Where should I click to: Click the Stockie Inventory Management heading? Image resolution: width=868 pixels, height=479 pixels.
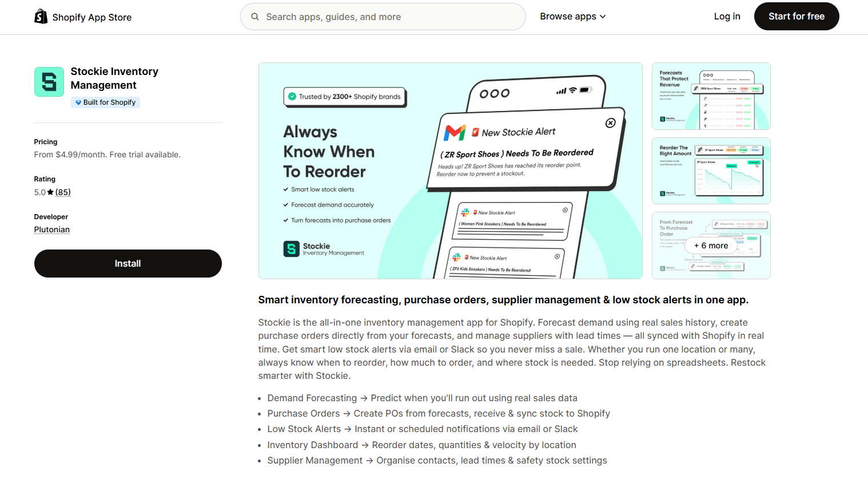pyautogui.click(x=114, y=78)
